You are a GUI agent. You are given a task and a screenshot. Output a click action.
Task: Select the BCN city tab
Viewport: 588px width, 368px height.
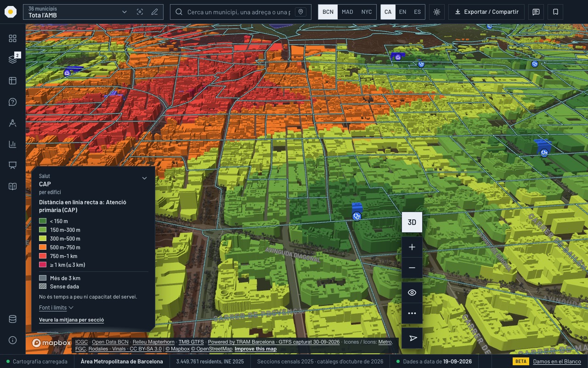328,12
